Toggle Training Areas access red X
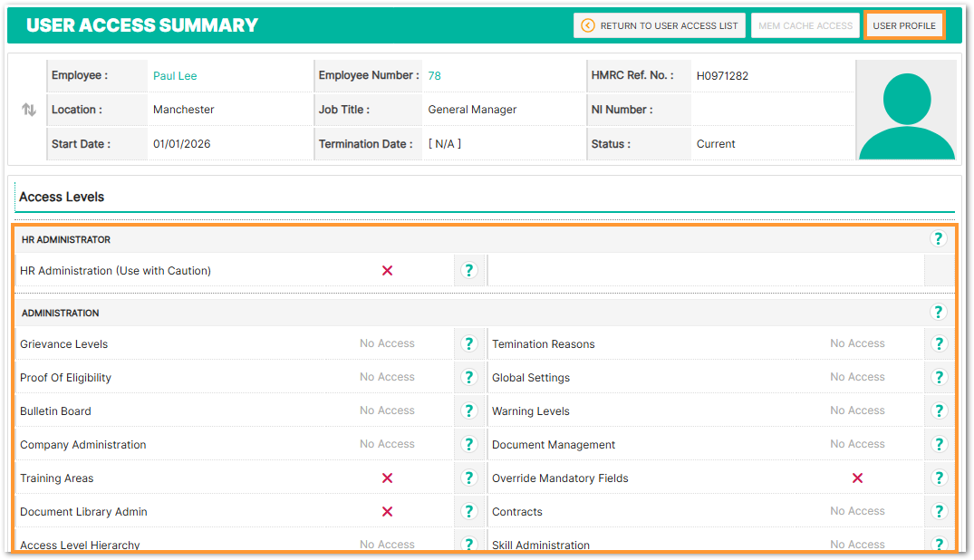This screenshot has width=974, height=560. (x=387, y=478)
